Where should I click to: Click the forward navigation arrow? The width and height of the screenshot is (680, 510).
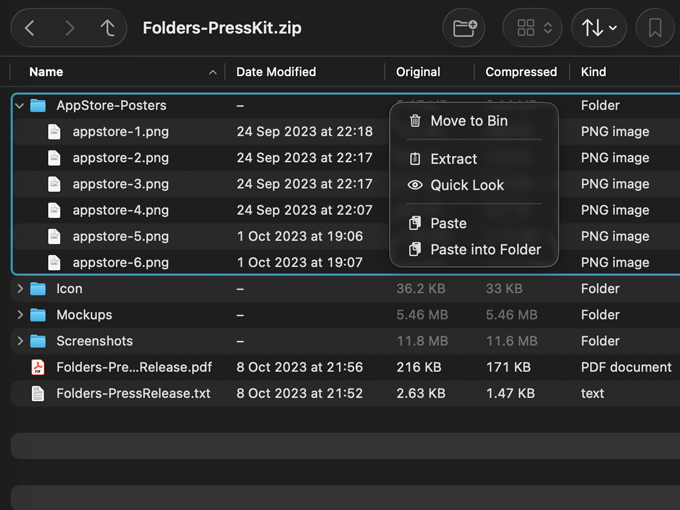tap(69, 28)
